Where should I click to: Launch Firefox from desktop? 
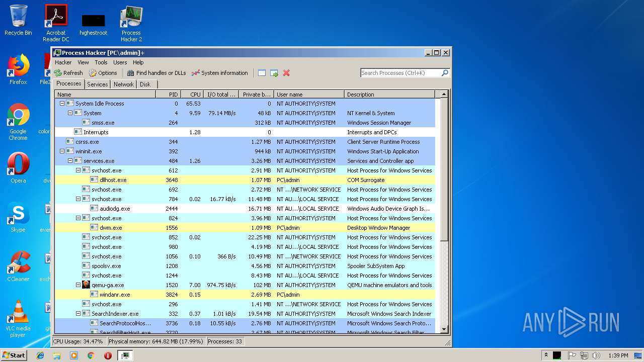click(18, 69)
